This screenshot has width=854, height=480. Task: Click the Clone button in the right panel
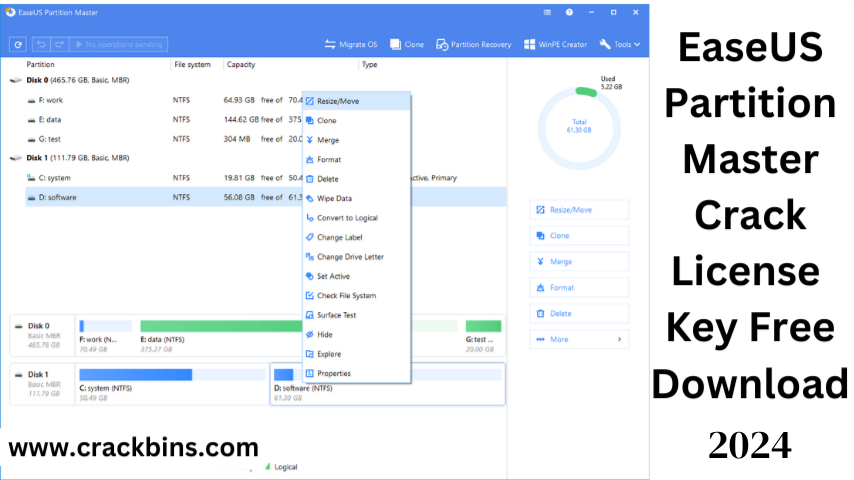click(579, 236)
